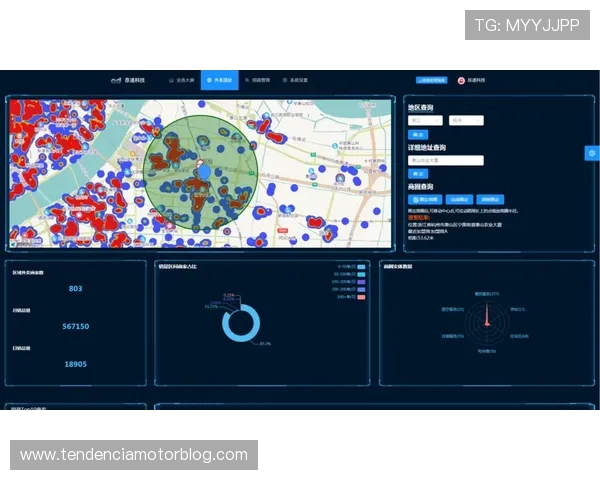Click the icon beside the first nav tab
Screen dimensions: 600x480
coord(171,80)
